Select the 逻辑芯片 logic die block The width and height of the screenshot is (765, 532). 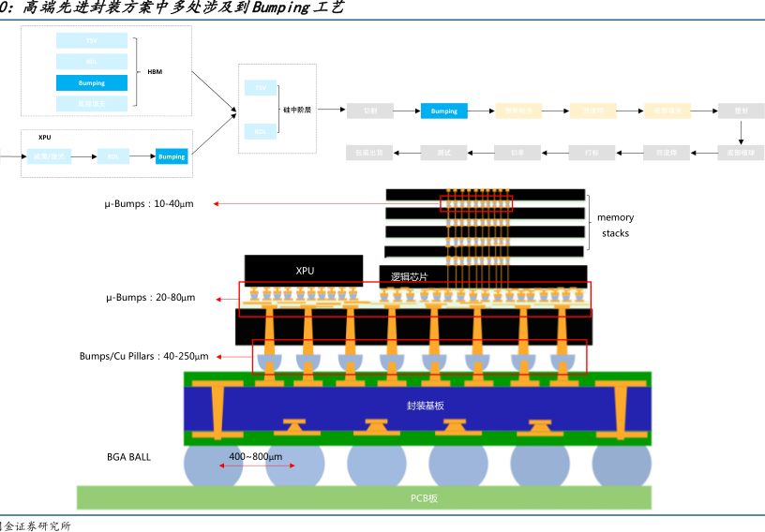click(410, 276)
